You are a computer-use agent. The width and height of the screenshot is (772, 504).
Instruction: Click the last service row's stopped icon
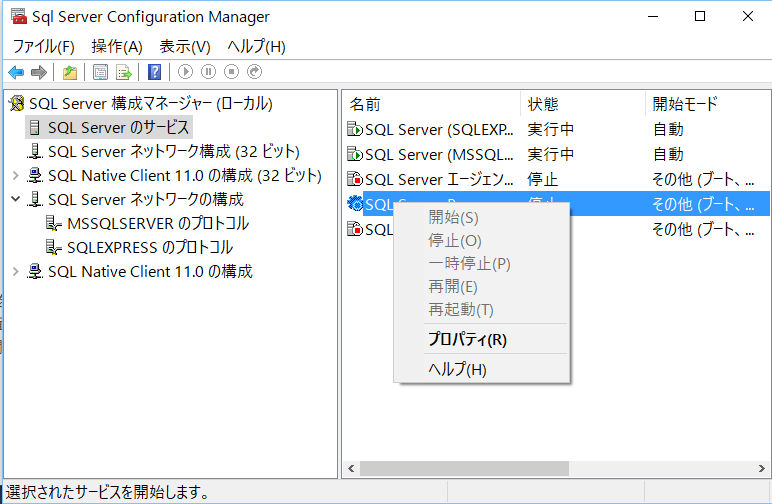click(355, 229)
